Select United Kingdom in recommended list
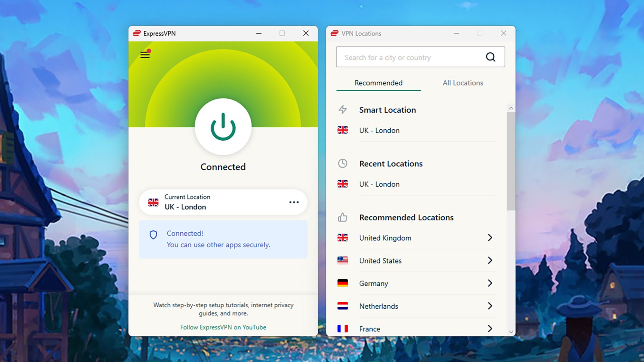The width and height of the screenshot is (644, 362). (416, 238)
